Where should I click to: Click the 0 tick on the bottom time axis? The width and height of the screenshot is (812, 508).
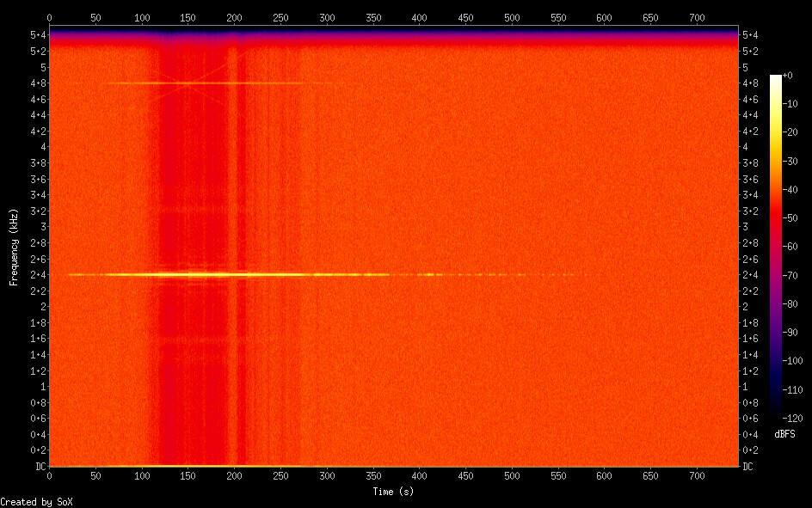49,475
